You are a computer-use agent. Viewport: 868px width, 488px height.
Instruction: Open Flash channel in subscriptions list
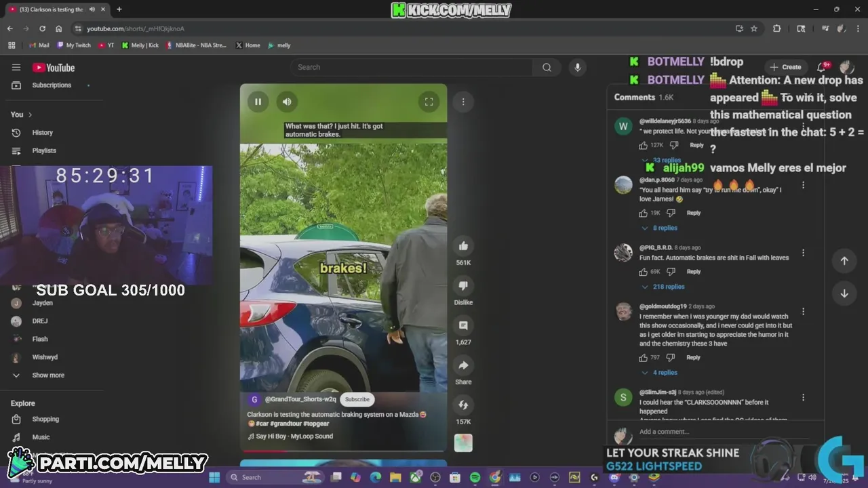pos(40,339)
